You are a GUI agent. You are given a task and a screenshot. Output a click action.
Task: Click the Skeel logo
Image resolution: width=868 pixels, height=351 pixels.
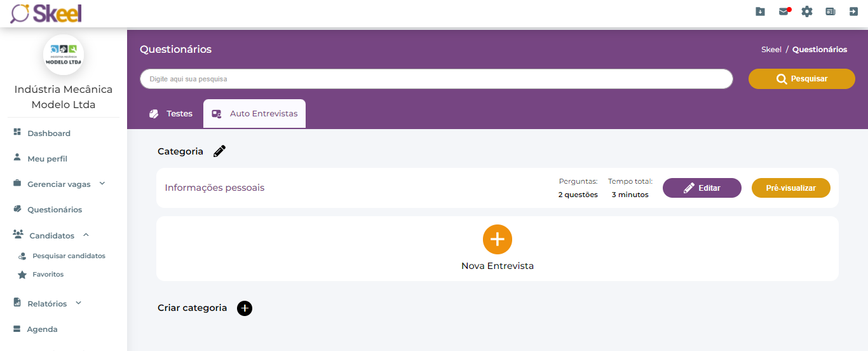[46, 13]
